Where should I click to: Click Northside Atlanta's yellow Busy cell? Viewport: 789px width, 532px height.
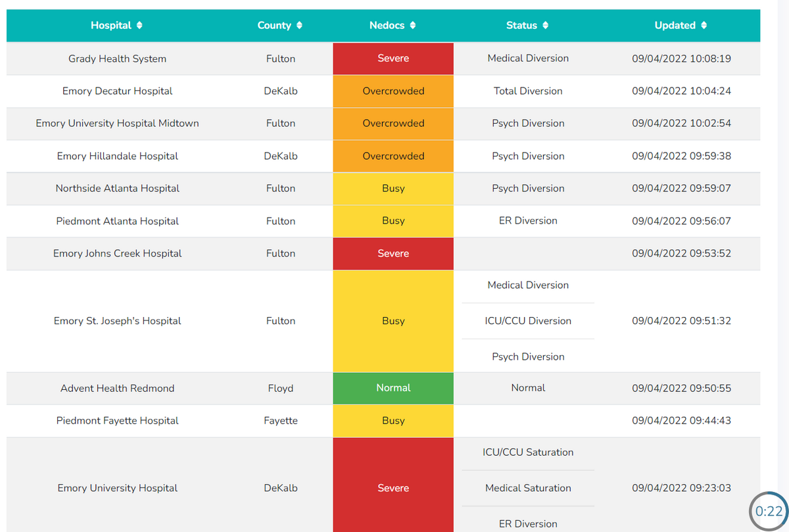(393, 189)
